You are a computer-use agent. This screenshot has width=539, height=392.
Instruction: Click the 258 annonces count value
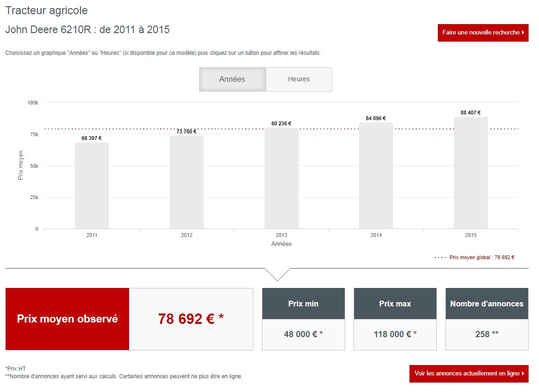(x=486, y=334)
